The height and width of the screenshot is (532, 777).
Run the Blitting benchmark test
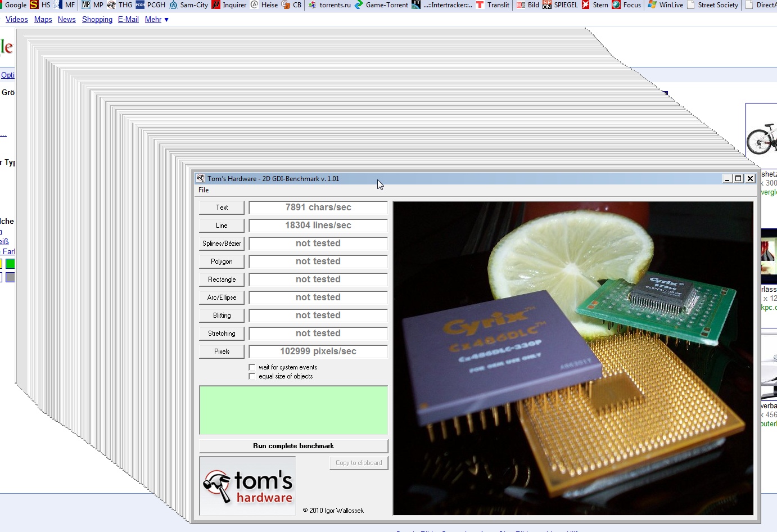click(222, 315)
